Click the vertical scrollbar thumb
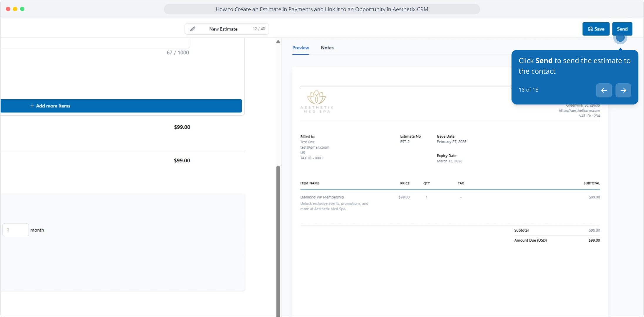This screenshot has width=644, height=317. (278, 241)
